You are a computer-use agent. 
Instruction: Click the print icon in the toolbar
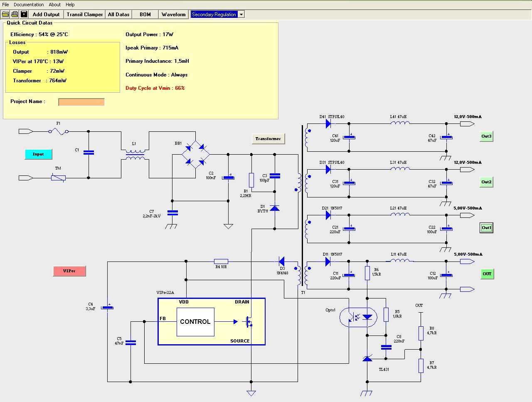tap(15, 14)
